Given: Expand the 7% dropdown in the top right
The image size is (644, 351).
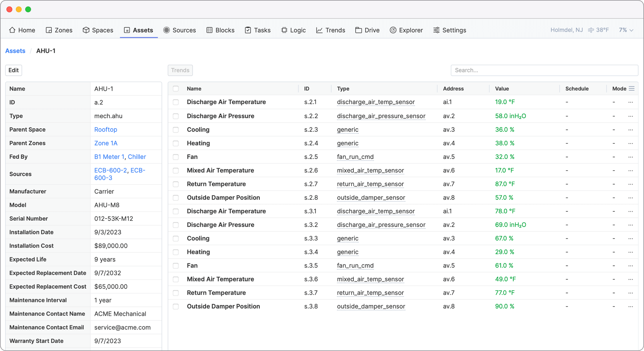Looking at the screenshot, I should point(626,30).
